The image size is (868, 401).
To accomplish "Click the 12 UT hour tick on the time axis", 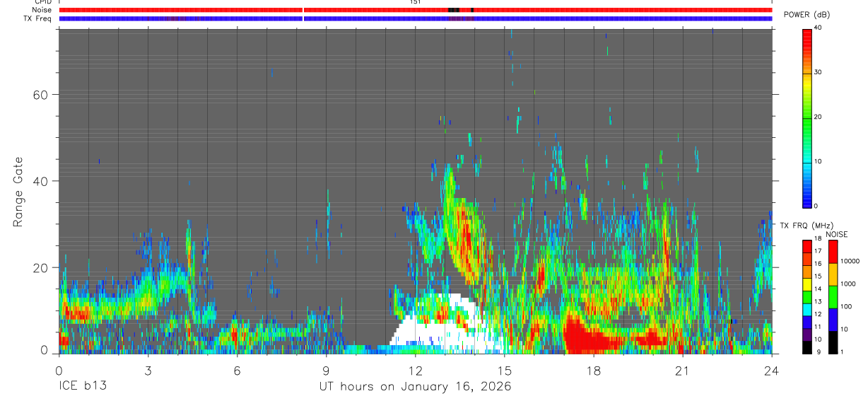I will (x=416, y=370).
